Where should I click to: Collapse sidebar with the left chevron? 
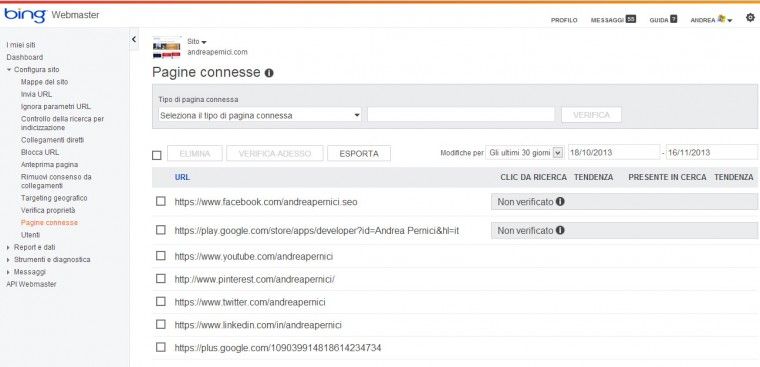[134, 40]
